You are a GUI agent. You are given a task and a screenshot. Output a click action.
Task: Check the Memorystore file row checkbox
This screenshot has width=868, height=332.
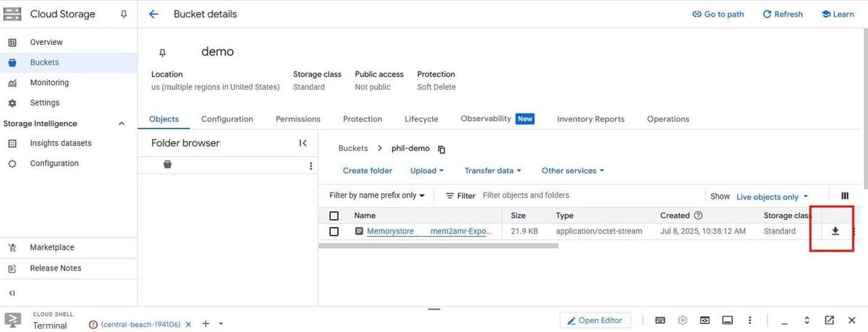(333, 231)
